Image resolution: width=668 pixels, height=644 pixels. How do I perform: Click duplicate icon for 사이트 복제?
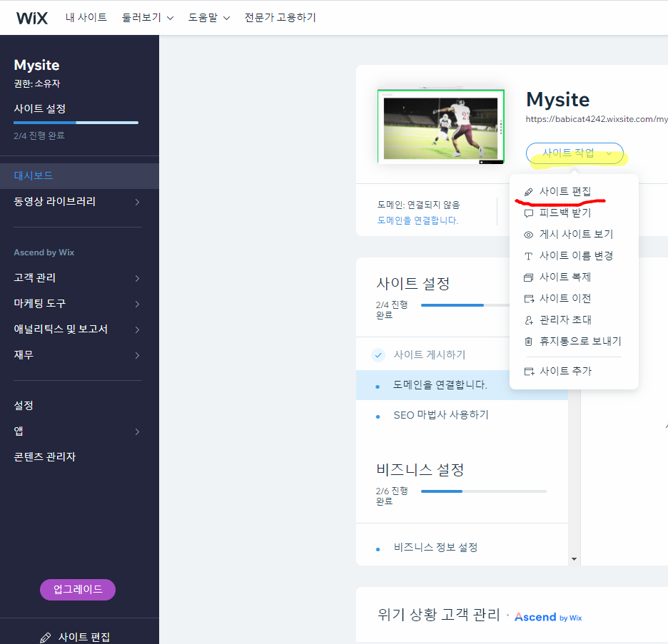(x=528, y=277)
